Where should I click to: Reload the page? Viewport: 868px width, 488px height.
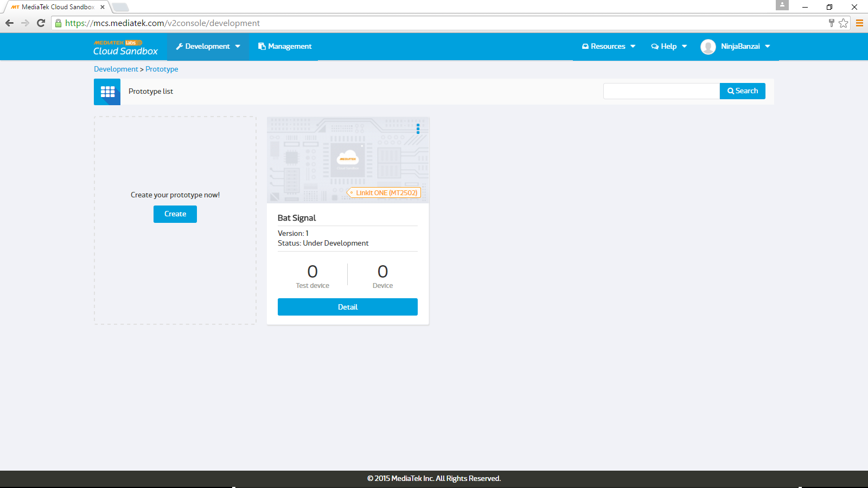click(41, 23)
